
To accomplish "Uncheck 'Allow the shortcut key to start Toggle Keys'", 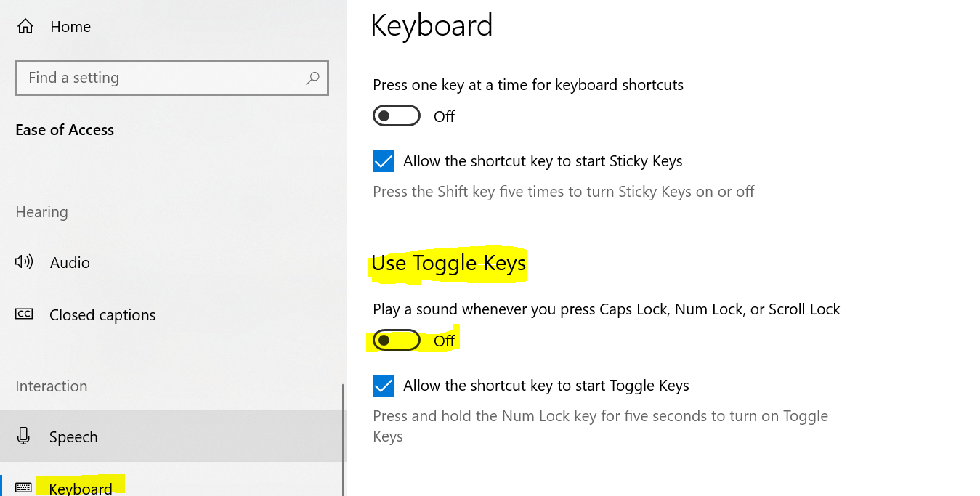I will 383,385.
